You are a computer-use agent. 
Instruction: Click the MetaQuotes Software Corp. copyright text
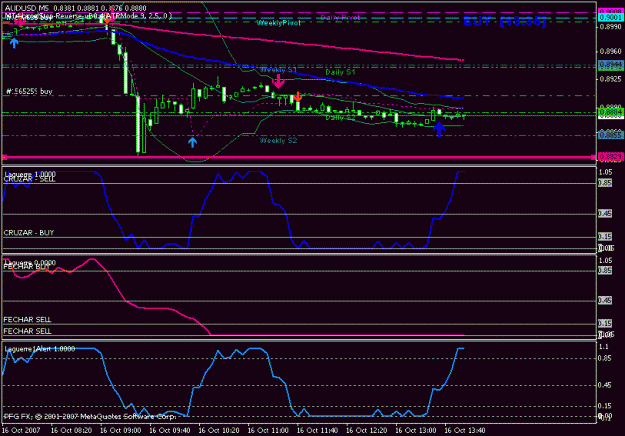tap(90, 416)
